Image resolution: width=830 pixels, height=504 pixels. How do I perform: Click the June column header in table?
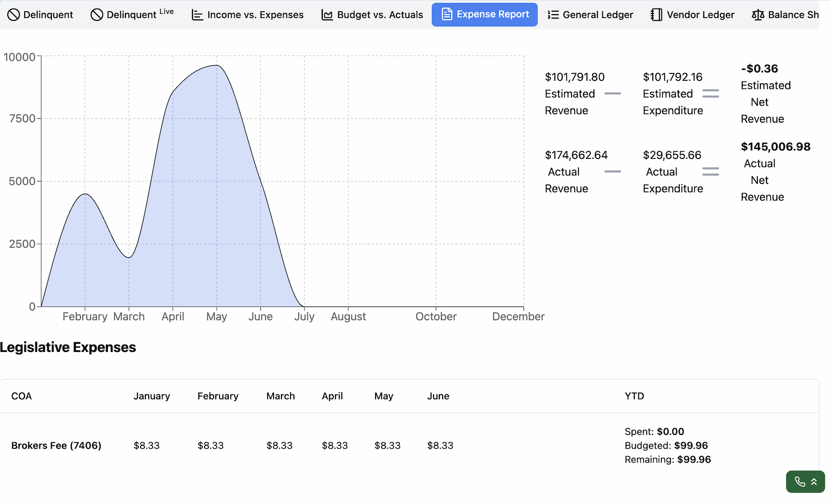click(x=438, y=396)
